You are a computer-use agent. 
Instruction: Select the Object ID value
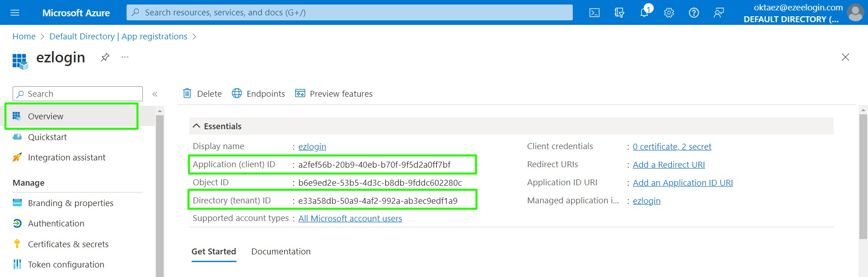tap(380, 183)
